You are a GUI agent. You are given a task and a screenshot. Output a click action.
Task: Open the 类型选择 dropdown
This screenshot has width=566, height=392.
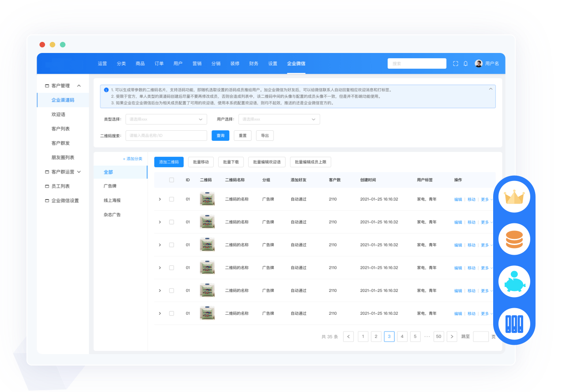pyautogui.click(x=166, y=119)
